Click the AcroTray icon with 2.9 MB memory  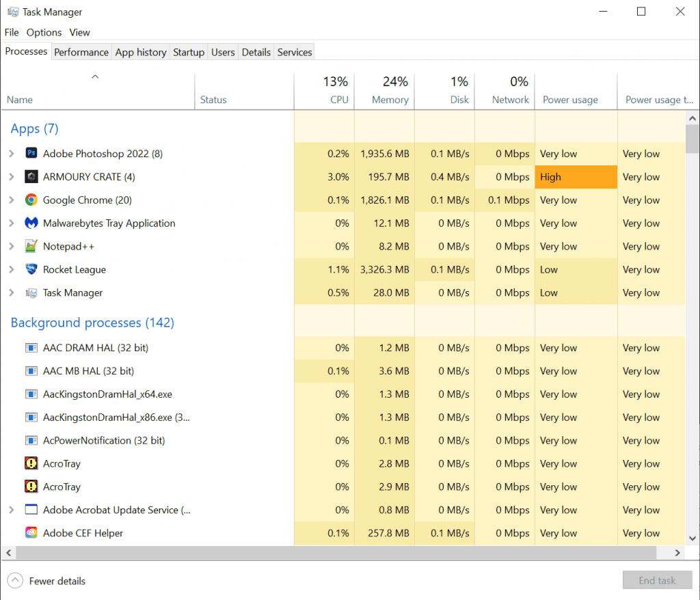pos(31,487)
